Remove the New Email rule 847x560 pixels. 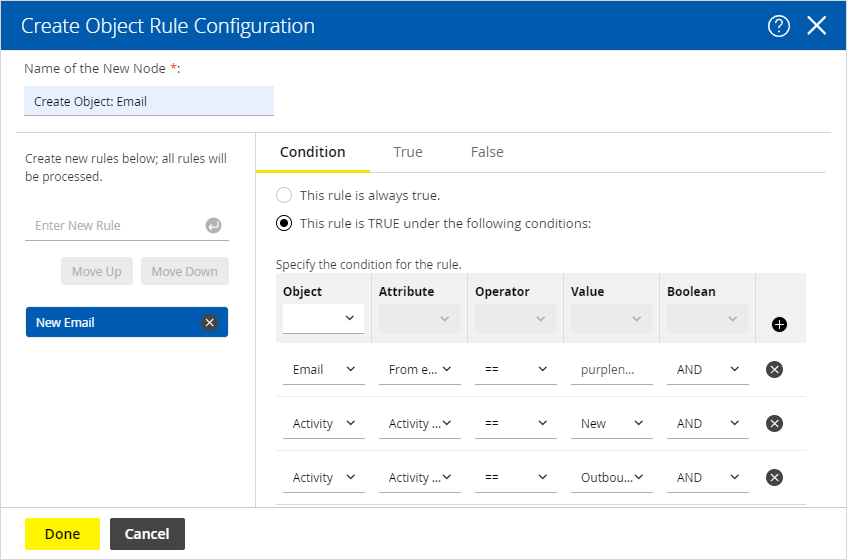click(x=210, y=322)
